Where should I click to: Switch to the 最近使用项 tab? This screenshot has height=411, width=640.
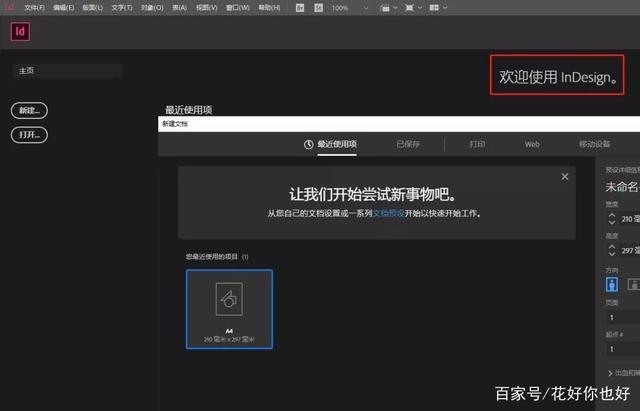coord(337,144)
